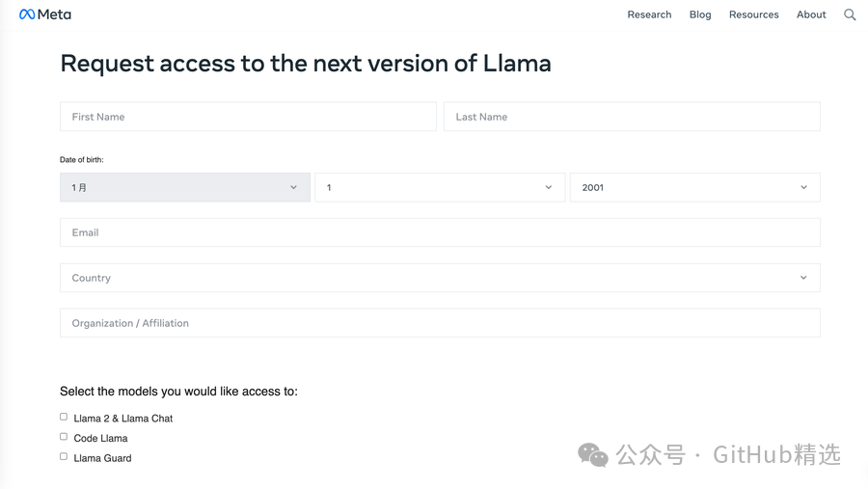
Task: Enable the Code Llama checkbox
Action: [x=64, y=437]
